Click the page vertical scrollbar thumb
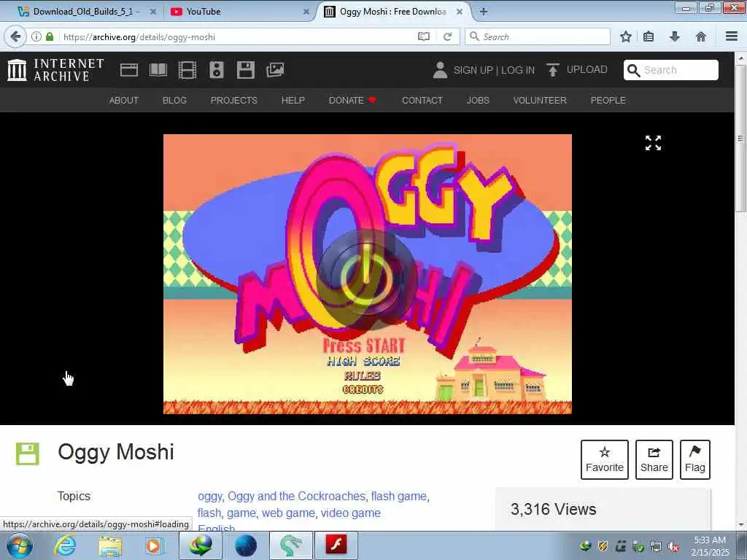The image size is (747, 560). [740, 138]
